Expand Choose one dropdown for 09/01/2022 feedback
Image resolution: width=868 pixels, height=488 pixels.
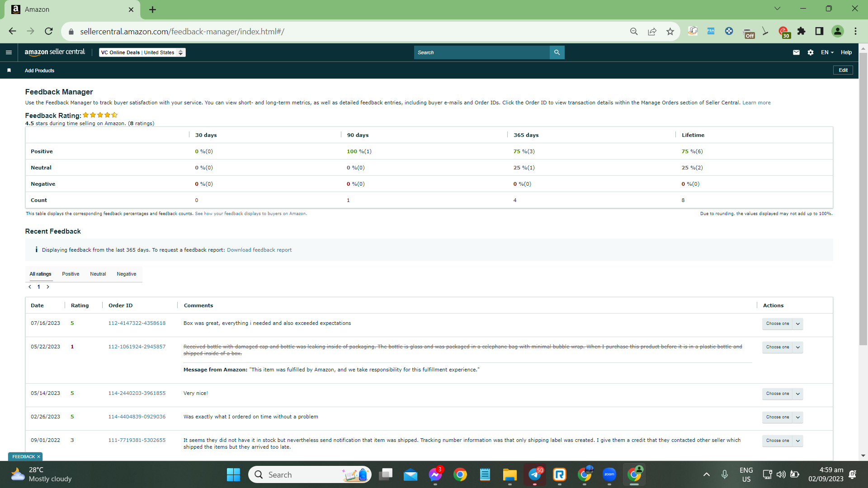tap(783, 441)
